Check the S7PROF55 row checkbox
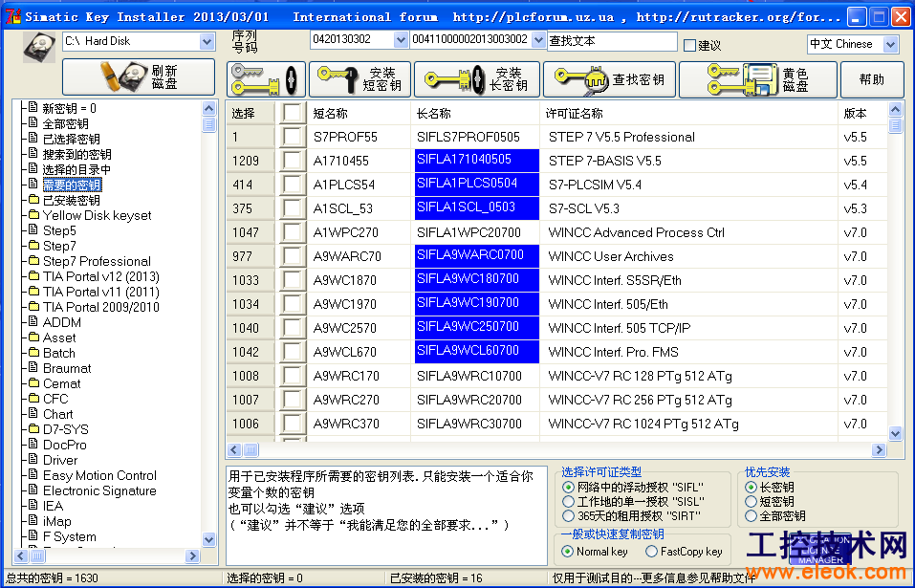The image size is (915, 588). (x=292, y=137)
